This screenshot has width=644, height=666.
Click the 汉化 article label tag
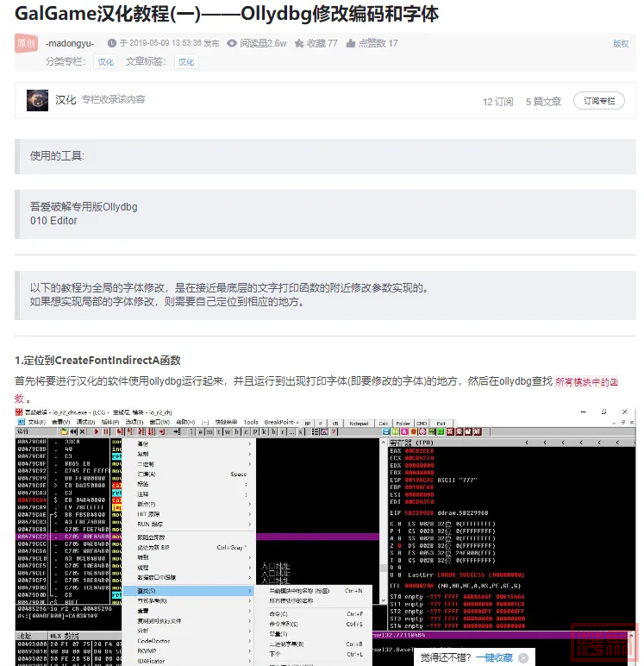point(186,62)
